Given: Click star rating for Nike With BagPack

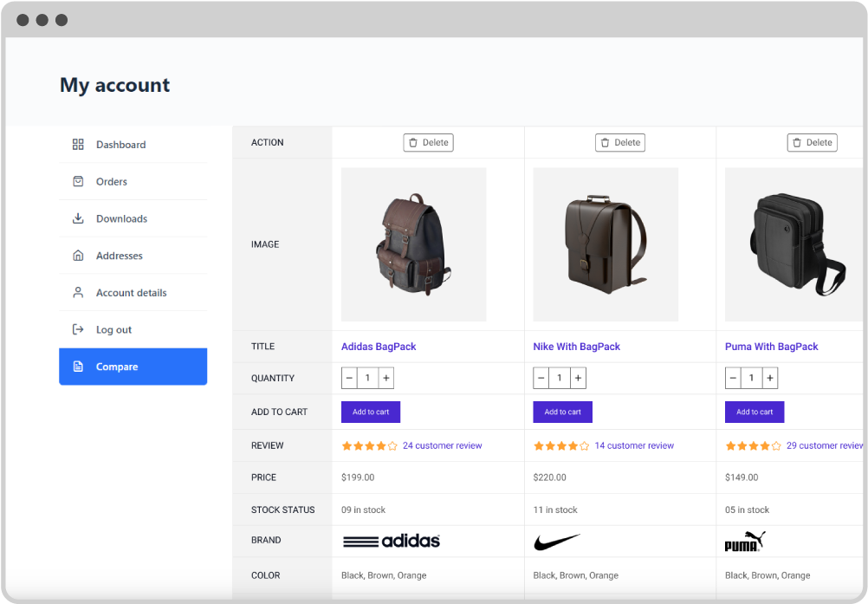Looking at the screenshot, I should (x=561, y=445).
